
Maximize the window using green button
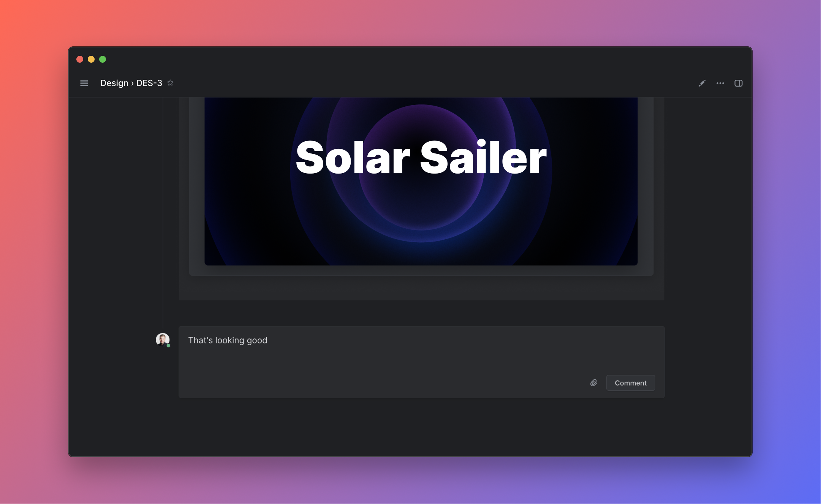[x=103, y=59]
